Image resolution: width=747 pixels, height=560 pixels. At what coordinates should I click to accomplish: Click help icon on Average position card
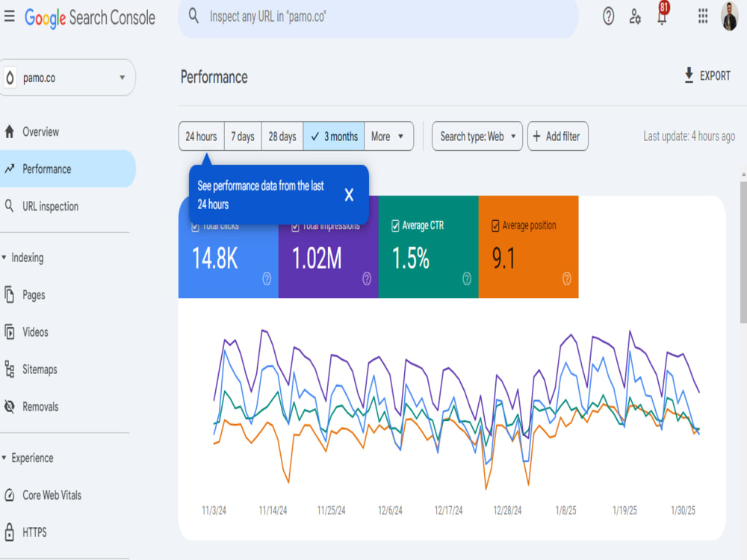click(566, 279)
